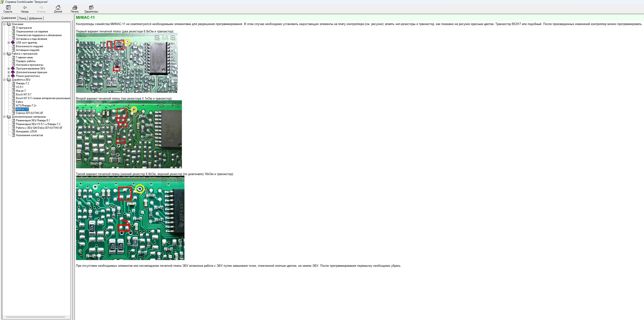Expand the USB хост-адаптер tree node
The image size is (644, 320).
pos(9,43)
